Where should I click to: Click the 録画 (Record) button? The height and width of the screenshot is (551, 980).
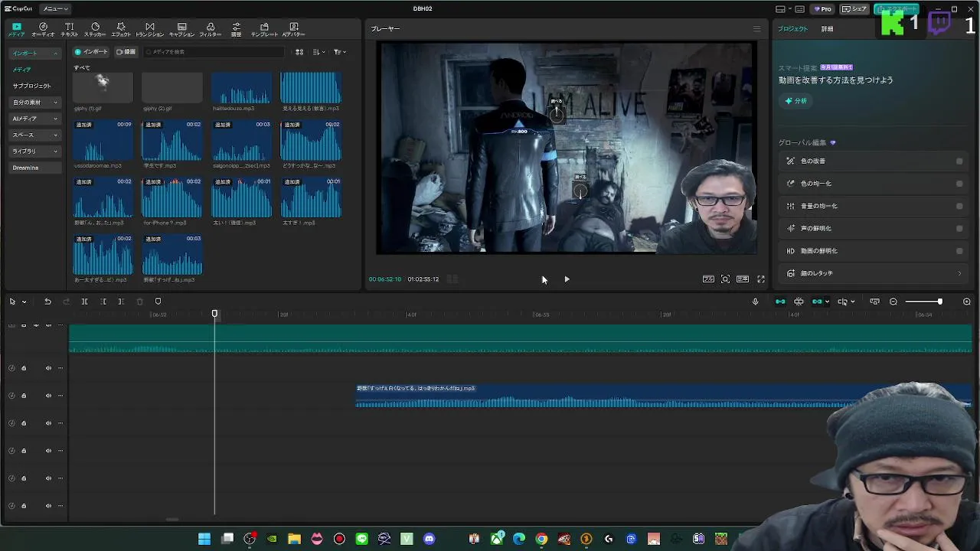coord(126,52)
